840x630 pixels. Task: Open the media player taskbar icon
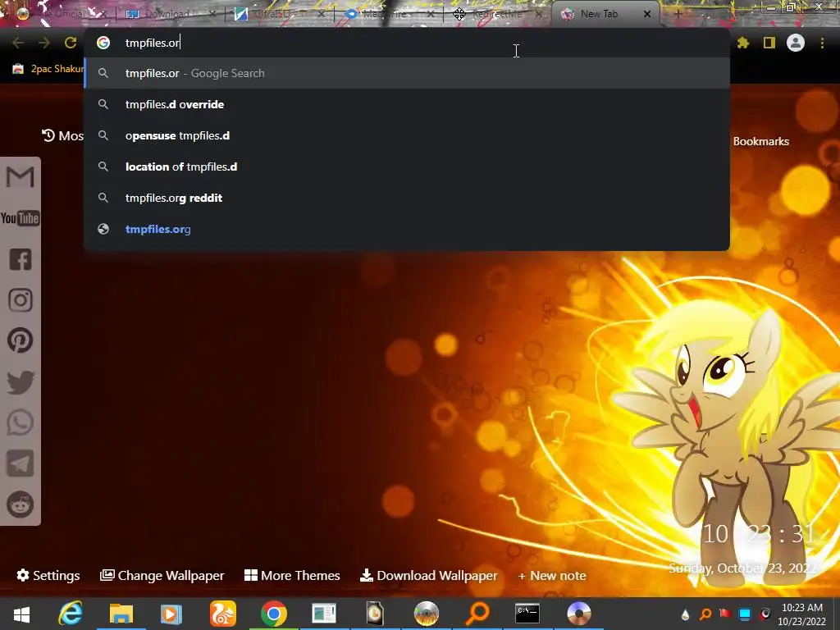[171, 614]
